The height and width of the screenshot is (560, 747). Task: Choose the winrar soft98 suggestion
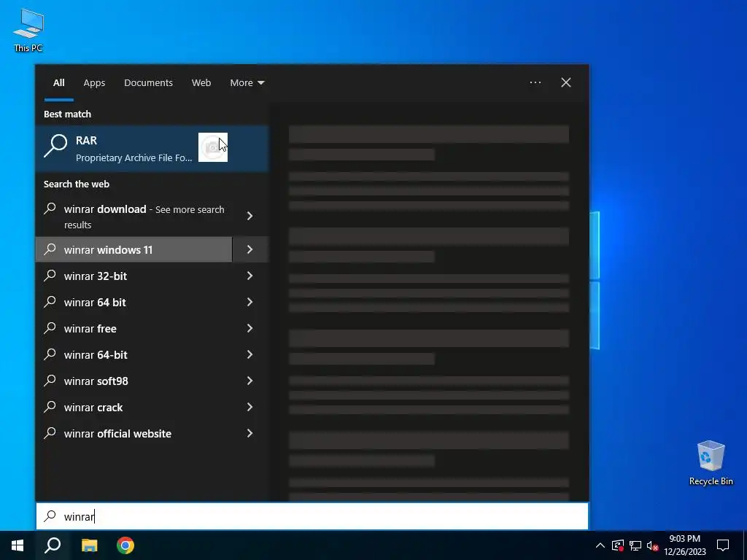click(134, 381)
